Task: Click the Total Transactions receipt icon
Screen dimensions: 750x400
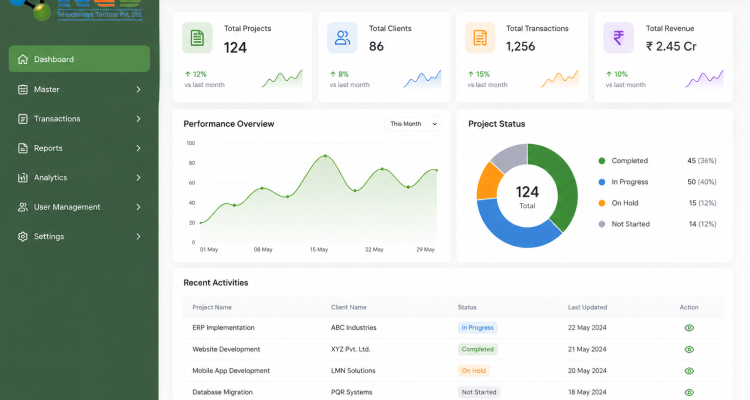Action: (x=480, y=38)
